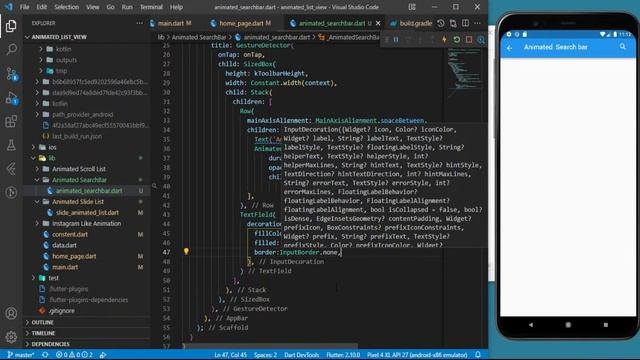
Task: Click the code minimap preview
Action: pyautogui.click(x=464, y=73)
